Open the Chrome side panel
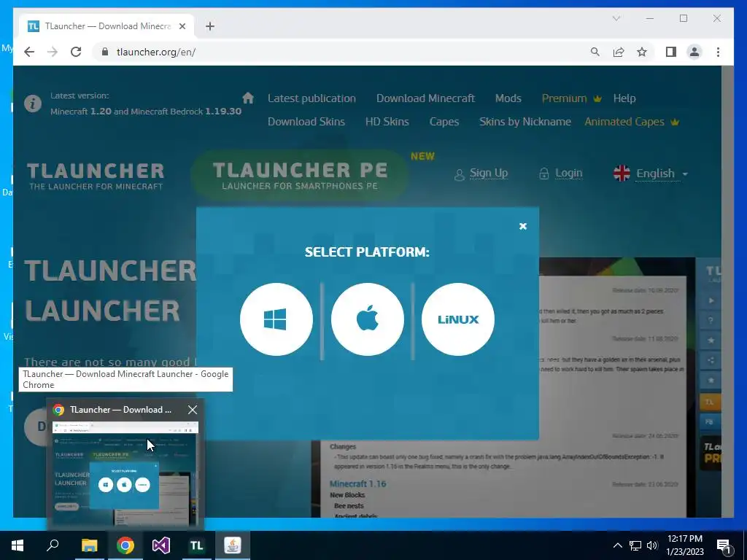Image resolution: width=747 pixels, height=560 pixels. pyautogui.click(x=671, y=52)
